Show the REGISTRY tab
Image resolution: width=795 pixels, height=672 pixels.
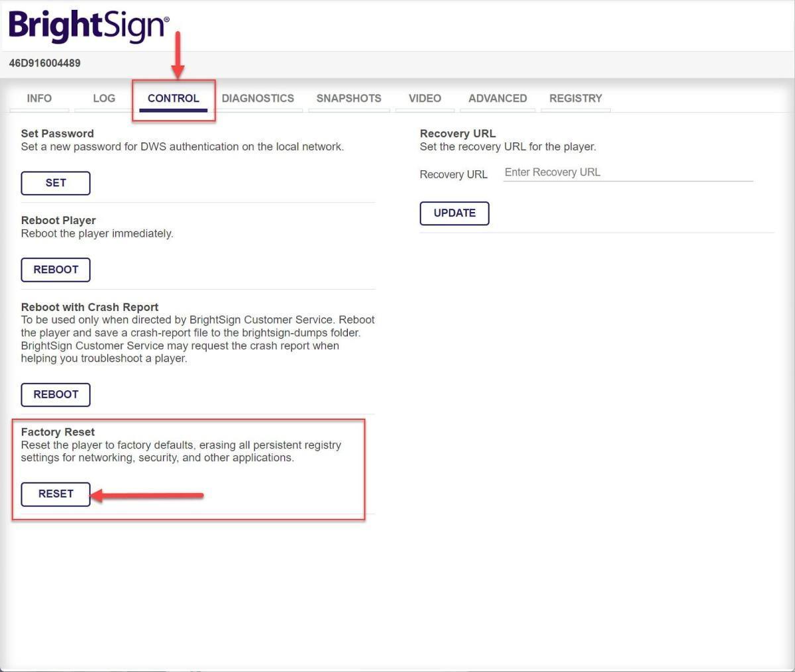coord(576,98)
